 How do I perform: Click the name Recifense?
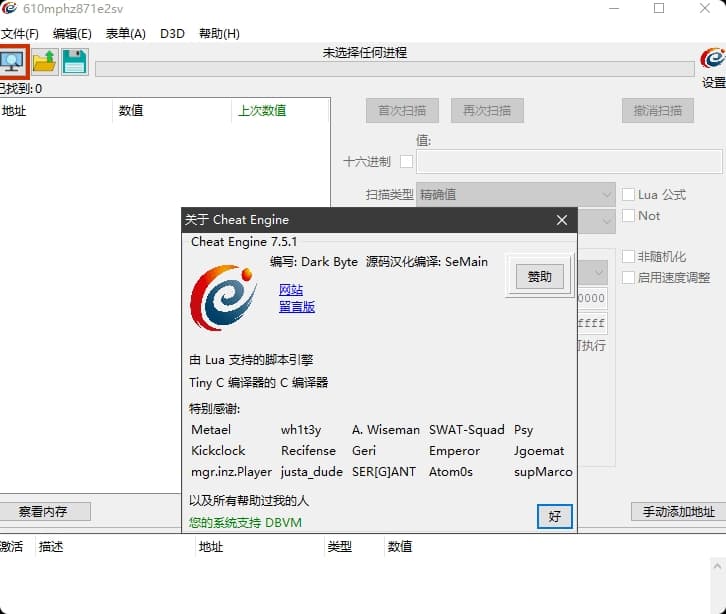(x=308, y=451)
